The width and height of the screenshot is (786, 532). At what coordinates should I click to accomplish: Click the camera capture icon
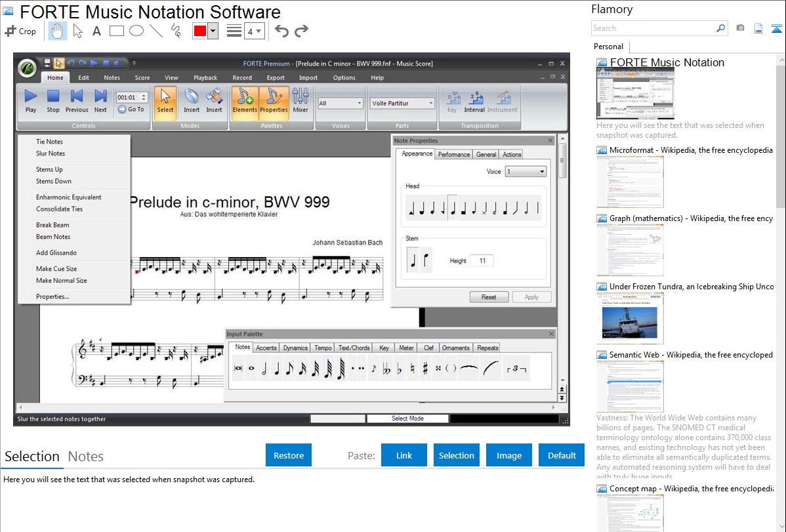(x=740, y=28)
